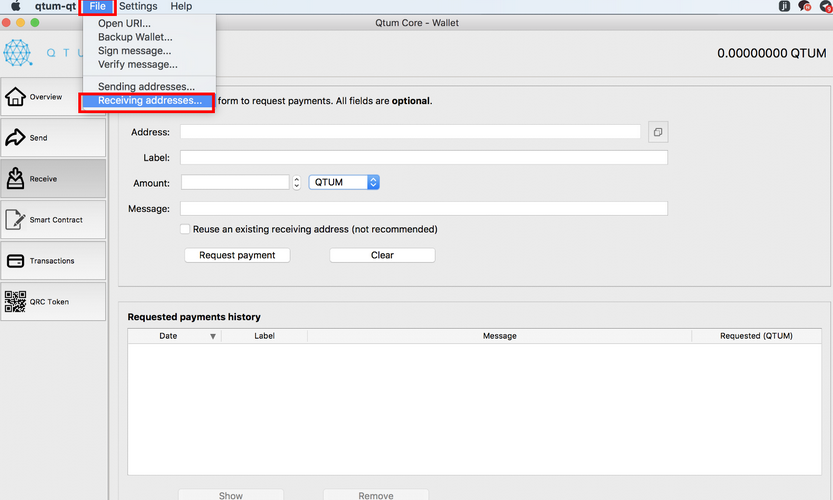Click the Label input field
Image resolution: width=833 pixels, height=500 pixels.
[423, 157]
